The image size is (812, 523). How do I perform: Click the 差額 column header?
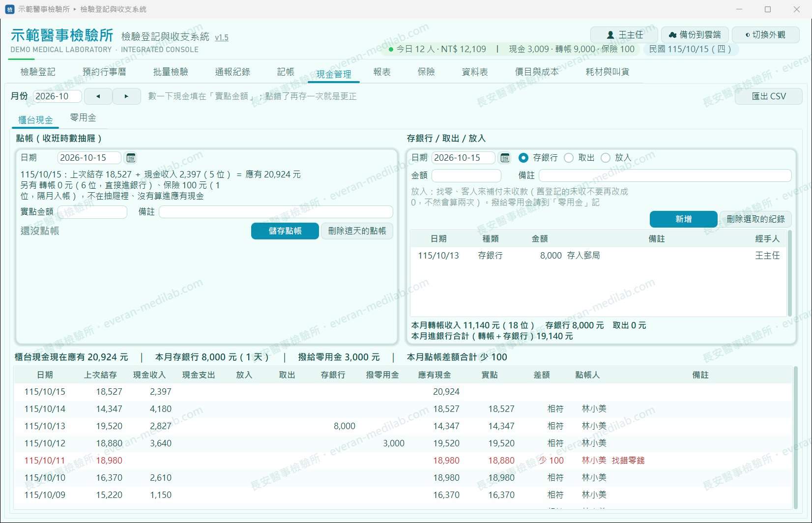tap(541, 375)
